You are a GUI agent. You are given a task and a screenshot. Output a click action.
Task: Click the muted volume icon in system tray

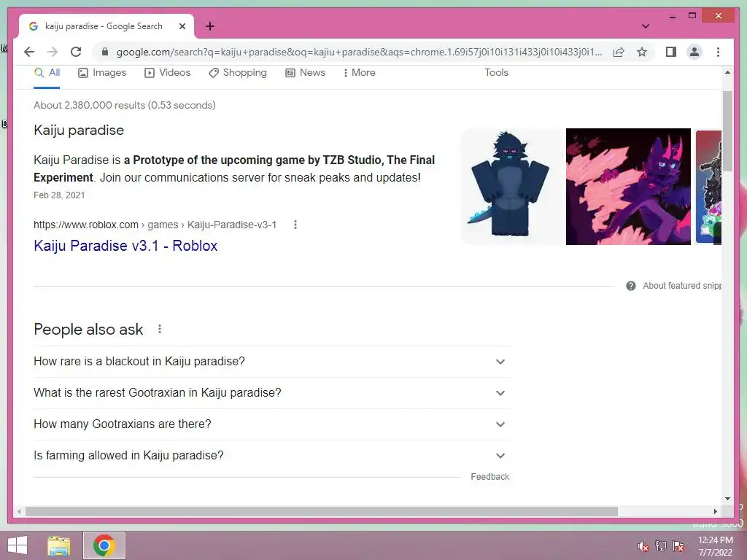(x=643, y=546)
